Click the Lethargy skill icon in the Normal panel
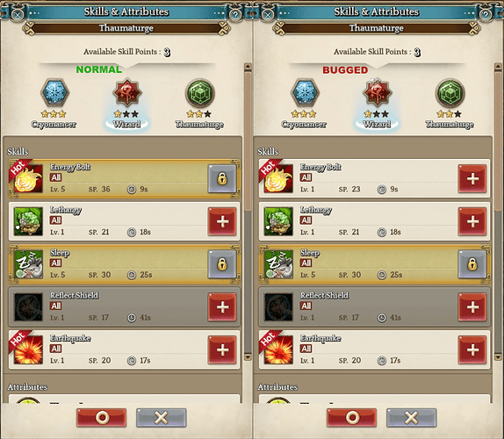Image resolution: width=504 pixels, height=439 pixels. pyautogui.click(x=28, y=221)
